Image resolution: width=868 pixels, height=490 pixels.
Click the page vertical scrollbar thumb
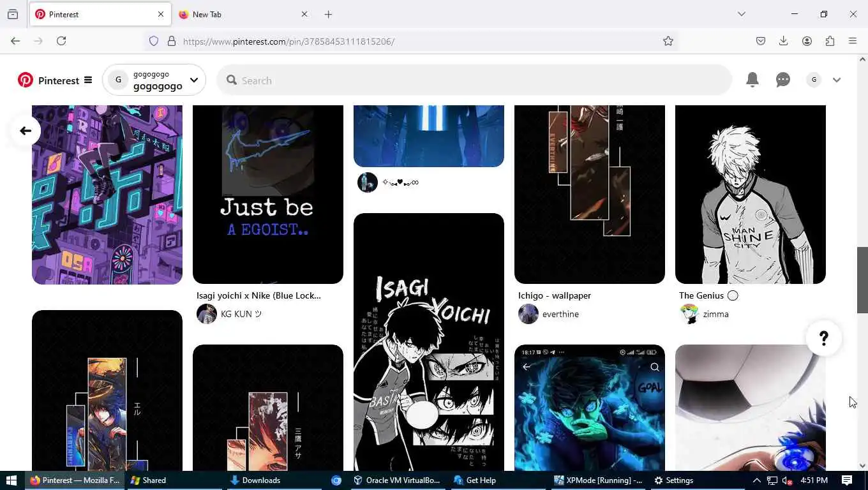(862, 279)
